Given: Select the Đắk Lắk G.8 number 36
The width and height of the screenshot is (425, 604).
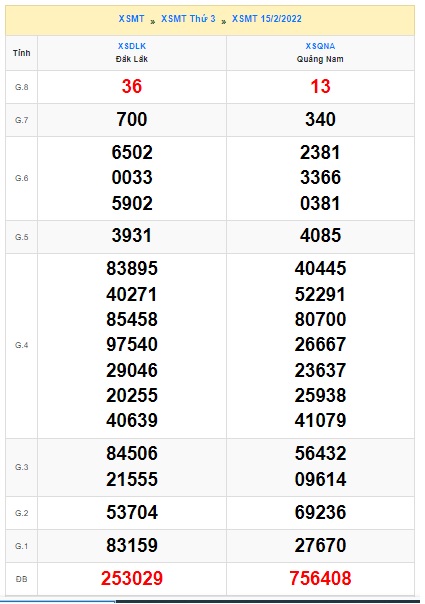Looking at the screenshot, I should [x=132, y=86].
